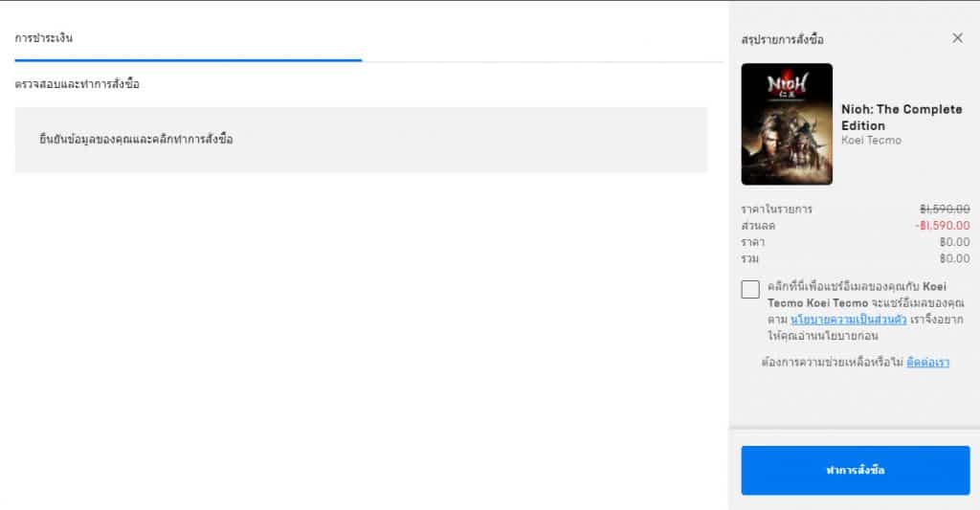This screenshot has height=510, width=980.
Task: Click the ราคา price row ฿0.00 value
Action: click(x=954, y=242)
